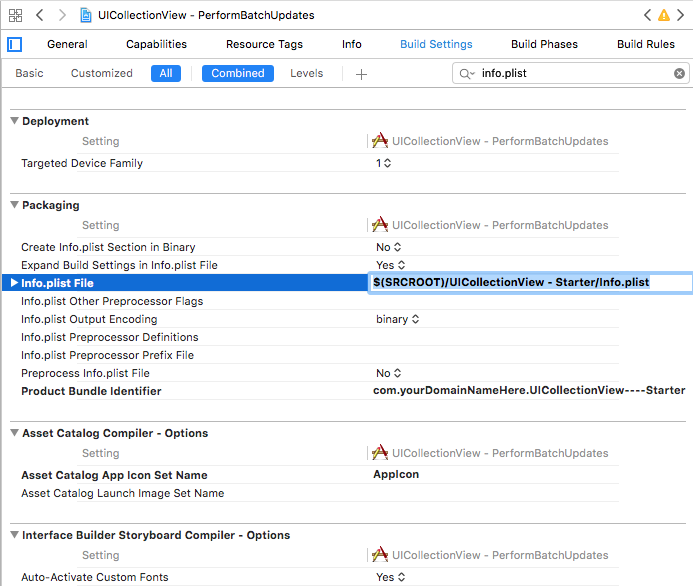Click the project file icon in jump bar
Screen dimensions: 693x586
click(86, 15)
